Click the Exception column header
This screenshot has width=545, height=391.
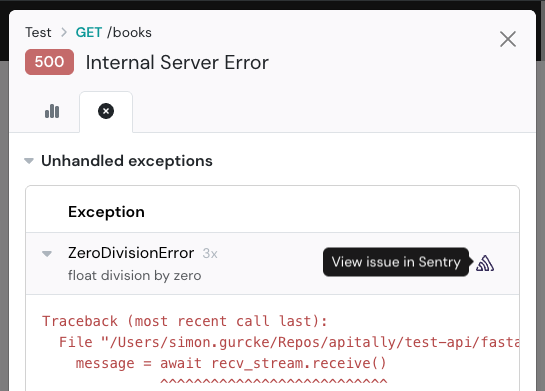tap(106, 212)
